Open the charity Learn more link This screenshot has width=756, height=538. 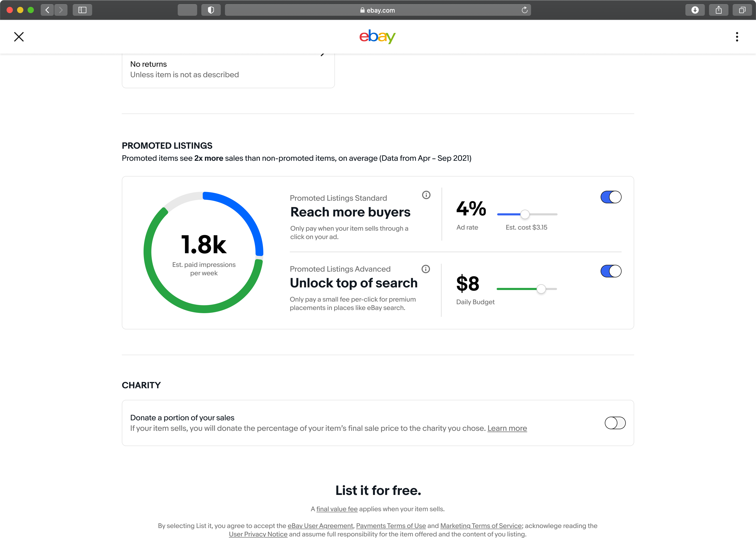(x=507, y=428)
